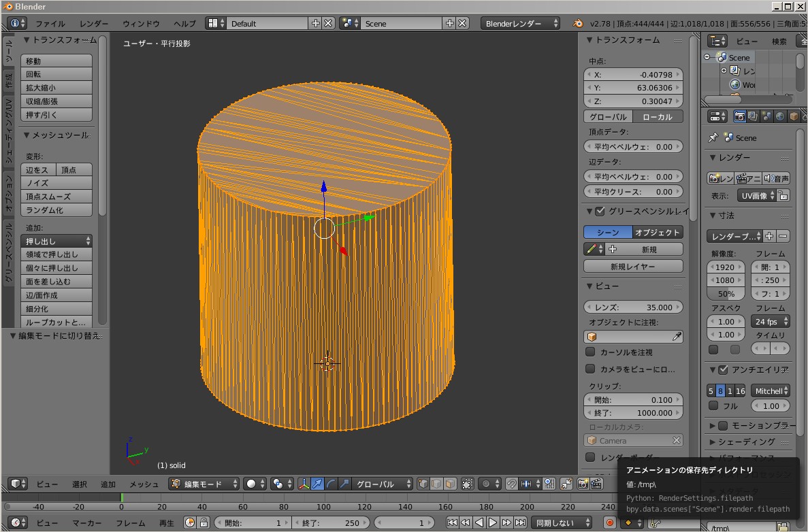808x532 pixels.
Task: Open the ファイル menu
Action: tap(50, 23)
